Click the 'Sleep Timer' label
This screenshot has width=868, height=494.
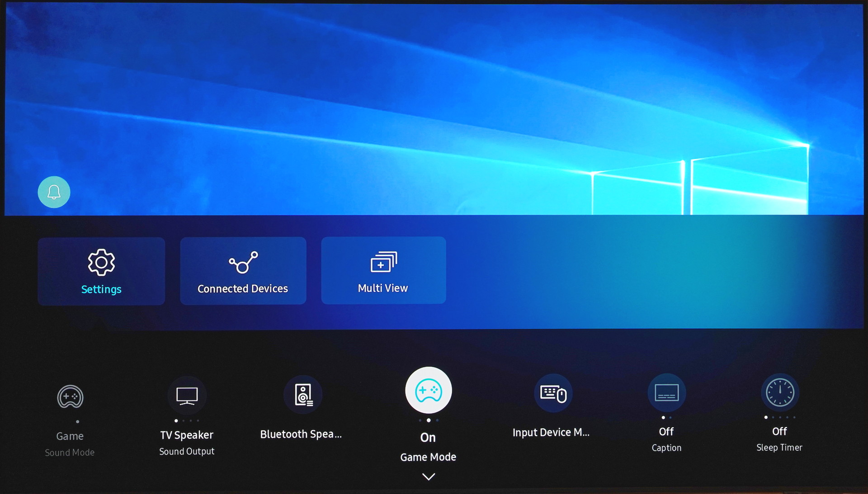779,447
